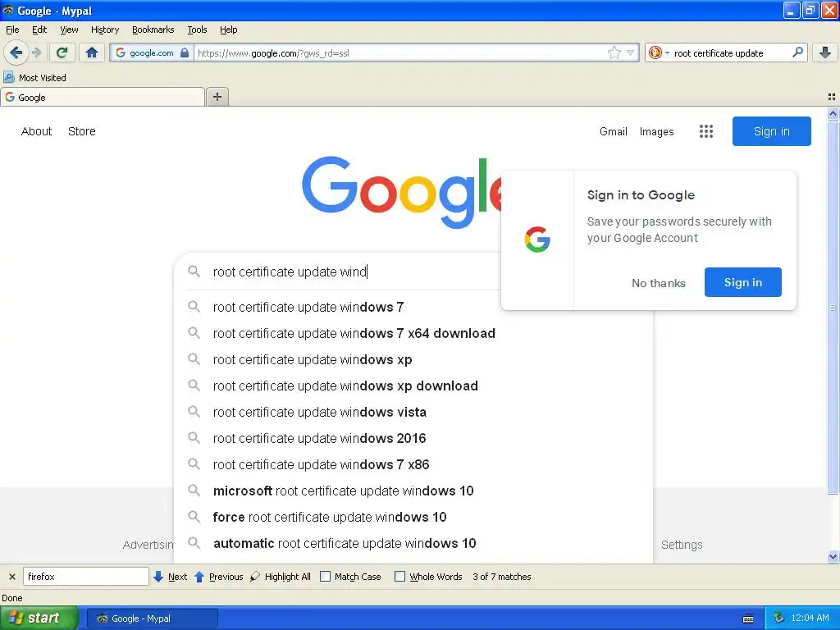
Task: Open the History menu
Action: click(x=104, y=30)
